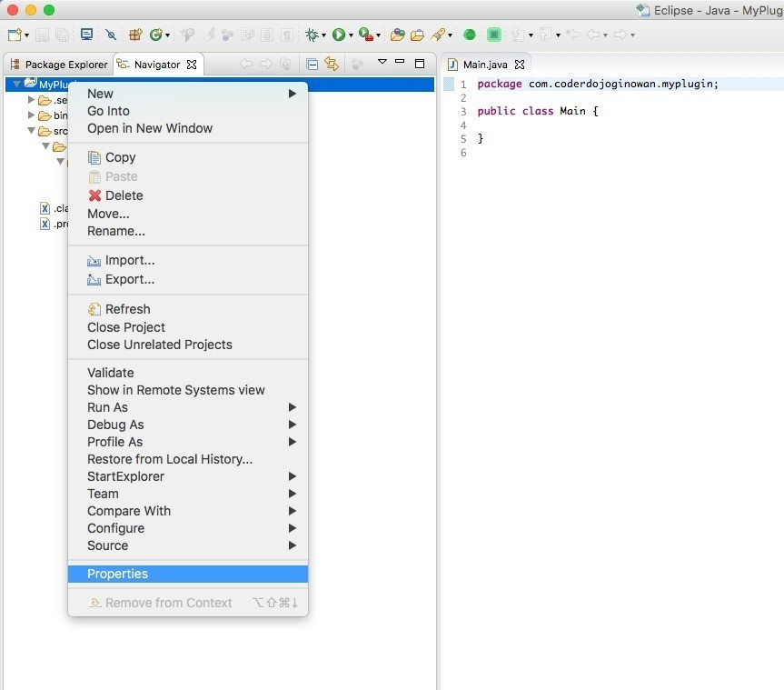Click the New wizard icon in toolbar
The image size is (784, 690).
coord(15,35)
